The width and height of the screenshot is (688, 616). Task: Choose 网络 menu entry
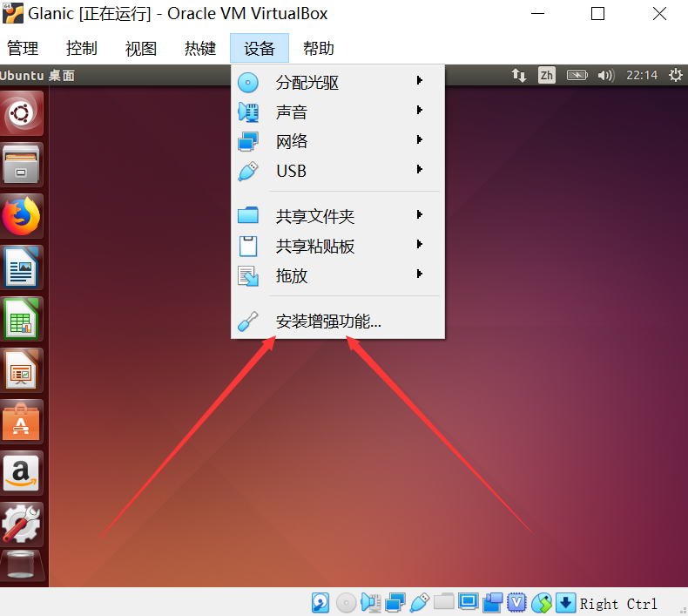point(338,141)
